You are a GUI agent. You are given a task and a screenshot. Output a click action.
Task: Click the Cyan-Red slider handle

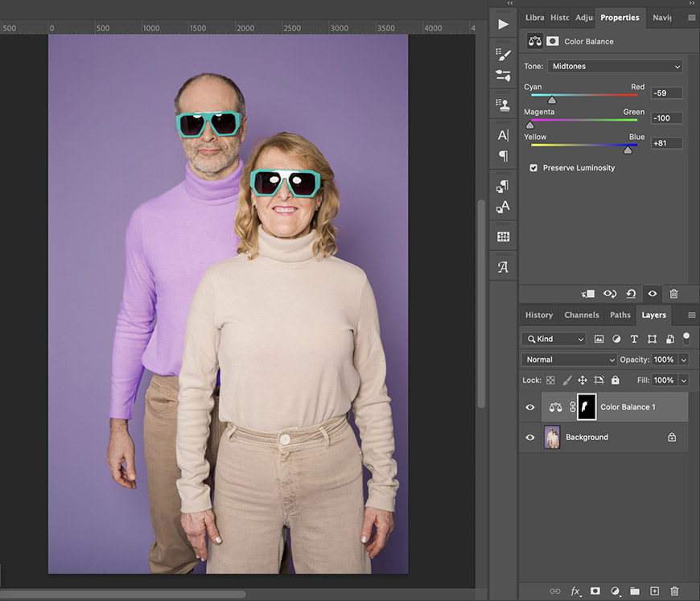(x=552, y=100)
